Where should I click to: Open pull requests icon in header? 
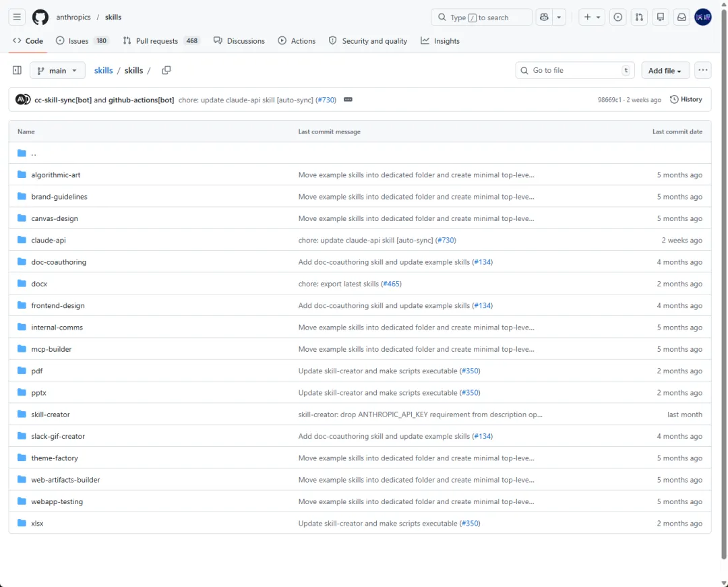[x=640, y=18]
